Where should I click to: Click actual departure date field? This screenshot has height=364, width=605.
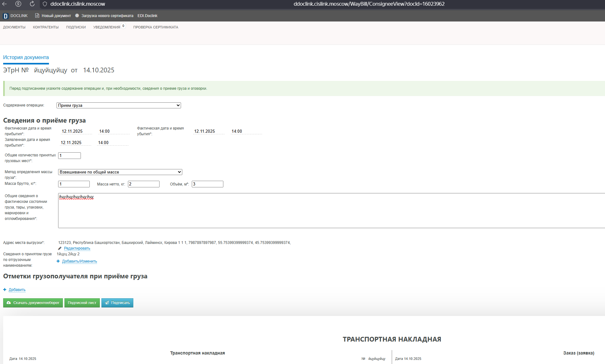[209, 131]
